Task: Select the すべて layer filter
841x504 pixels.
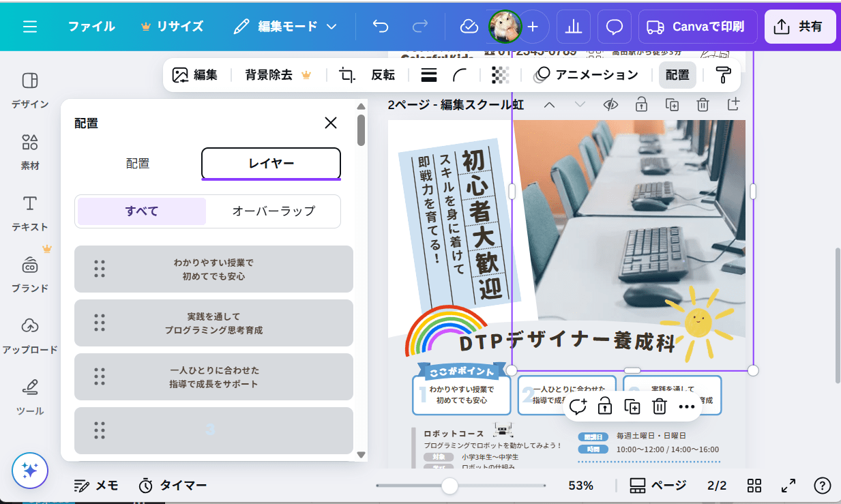Action: (142, 211)
